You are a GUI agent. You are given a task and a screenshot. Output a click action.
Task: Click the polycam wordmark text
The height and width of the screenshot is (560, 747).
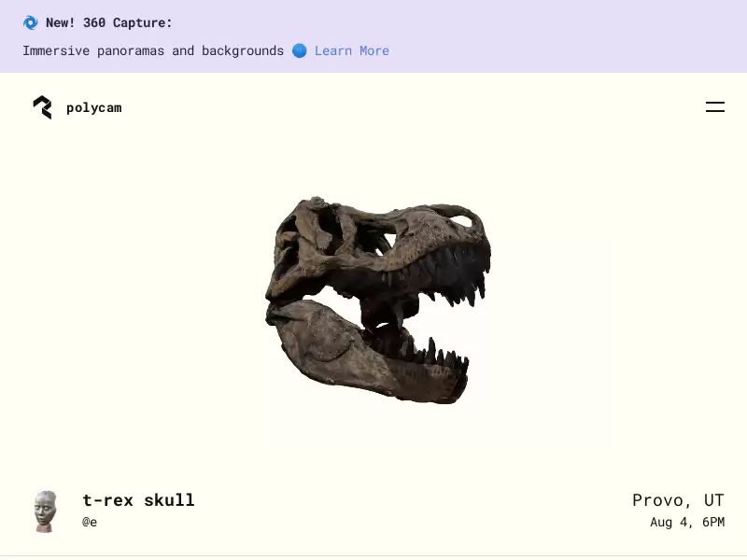[x=94, y=108]
